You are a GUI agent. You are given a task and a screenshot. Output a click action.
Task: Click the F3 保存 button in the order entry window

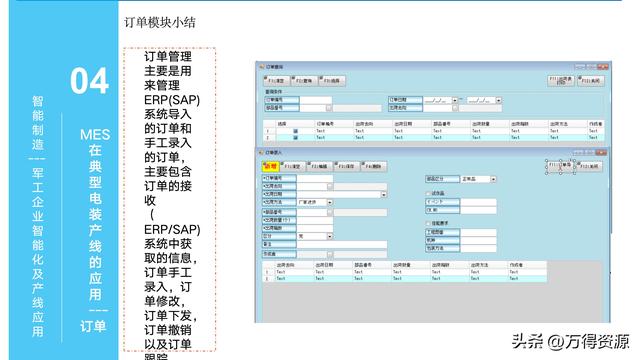[347, 166]
